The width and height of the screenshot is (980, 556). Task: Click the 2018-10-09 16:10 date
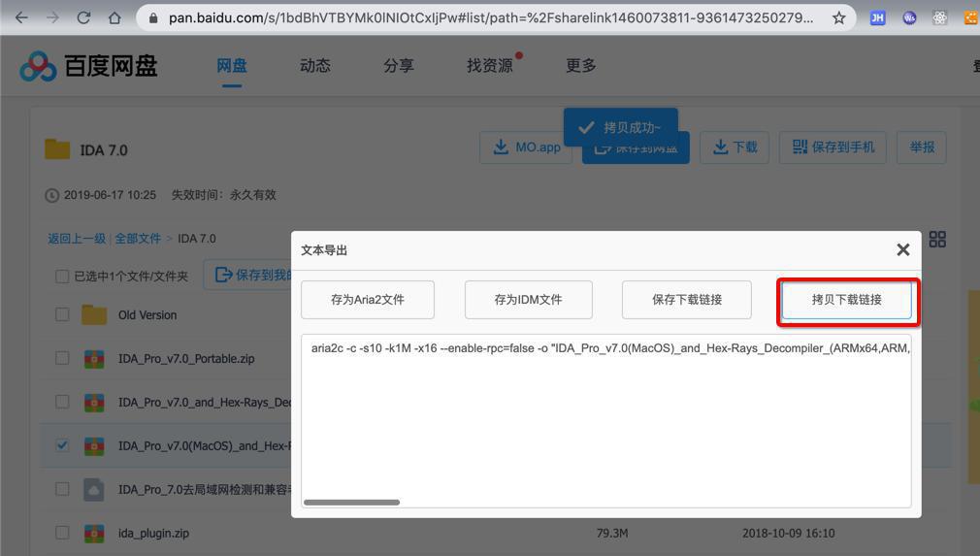(788, 533)
